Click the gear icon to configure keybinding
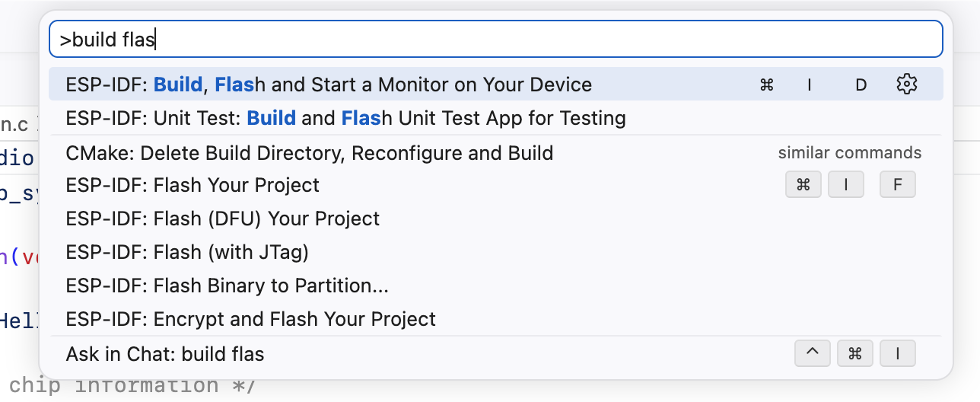This screenshot has width=980, height=402. point(906,84)
